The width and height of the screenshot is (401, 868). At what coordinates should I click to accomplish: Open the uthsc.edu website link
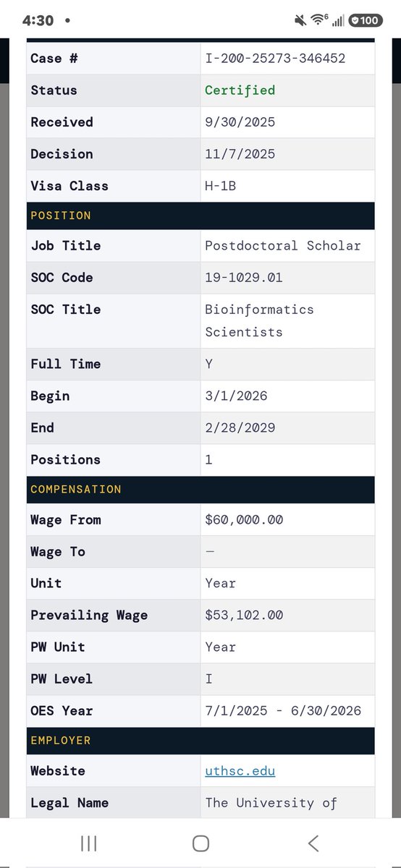(240, 771)
